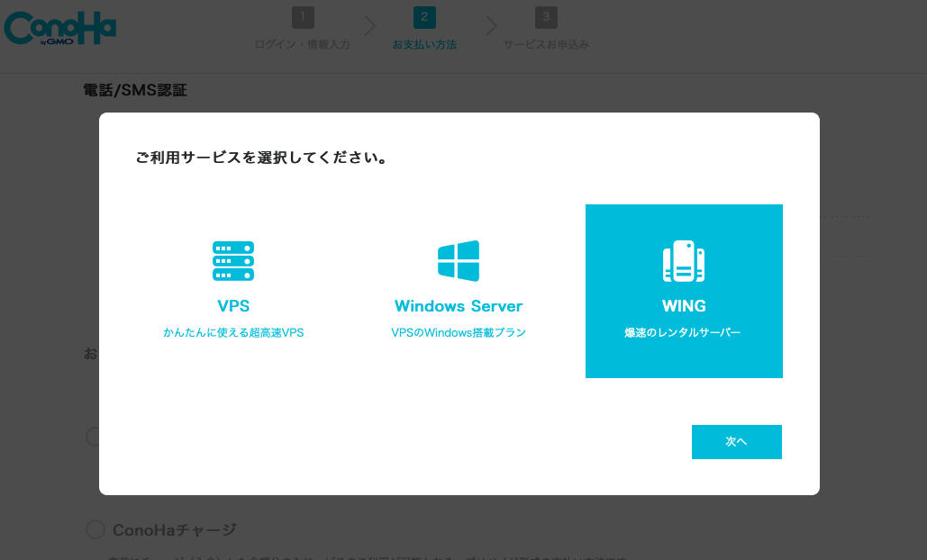Choose the Windows Server title
The height and width of the screenshot is (560, 927).
tap(459, 306)
